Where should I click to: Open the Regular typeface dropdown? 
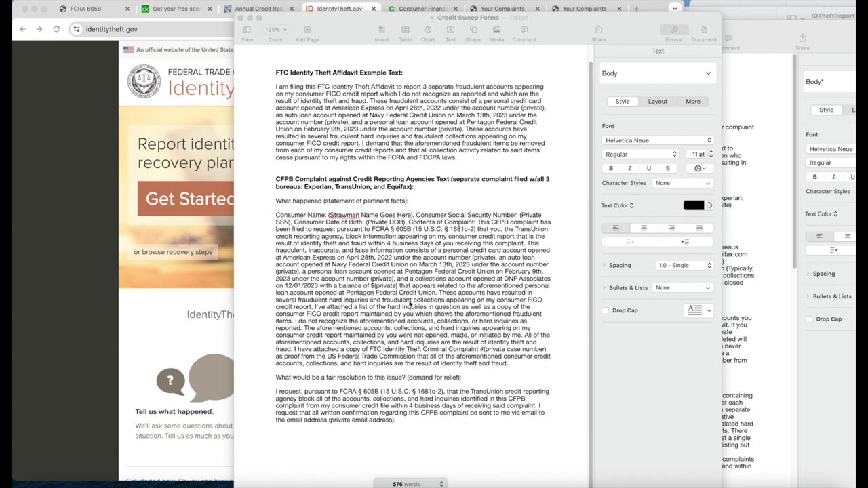pos(640,155)
